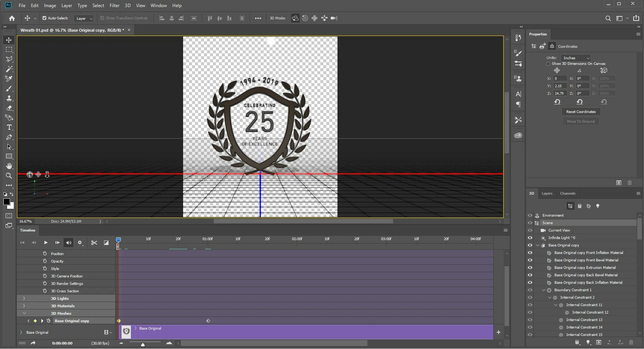Viewport: 644px width, 349px height.
Task: Click the Search icon in top right
Action: (608, 18)
